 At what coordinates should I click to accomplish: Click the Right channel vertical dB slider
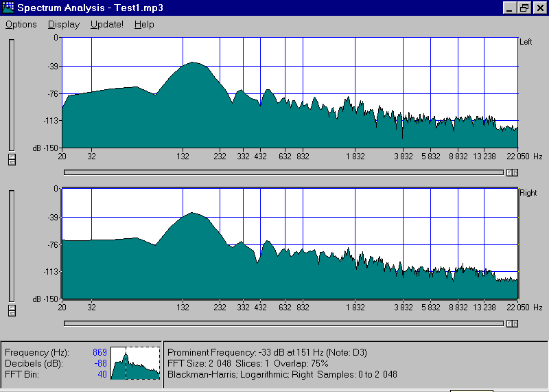[x=11, y=245]
